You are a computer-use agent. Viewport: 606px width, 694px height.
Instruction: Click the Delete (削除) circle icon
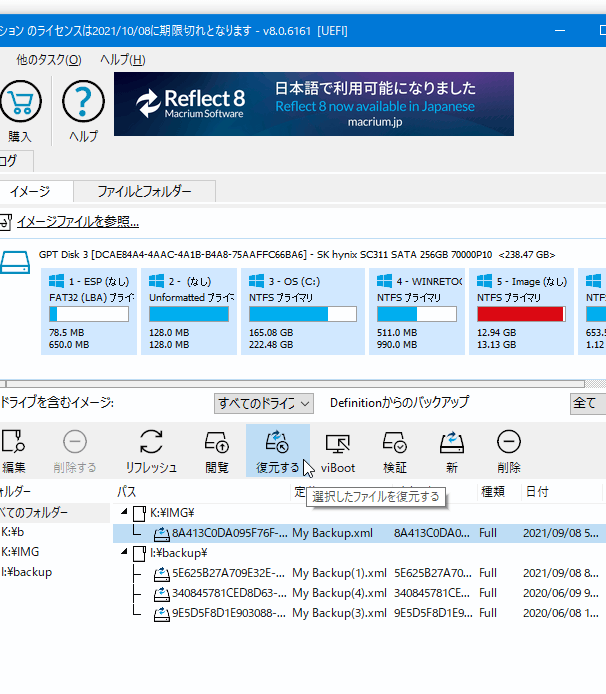coord(509,441)
